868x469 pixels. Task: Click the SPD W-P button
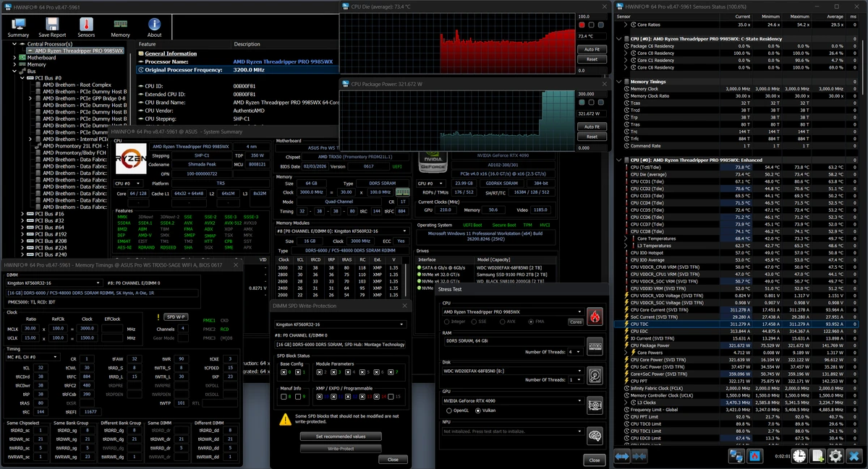[176, 317]
